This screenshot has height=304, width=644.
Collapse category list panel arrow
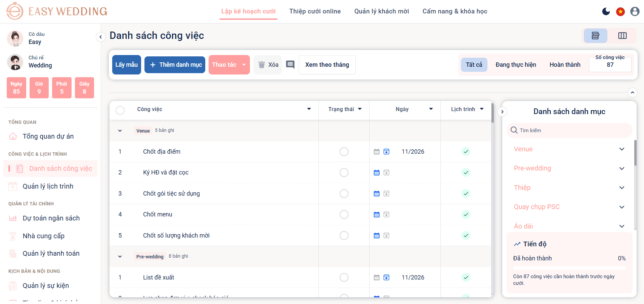(502, 112)
